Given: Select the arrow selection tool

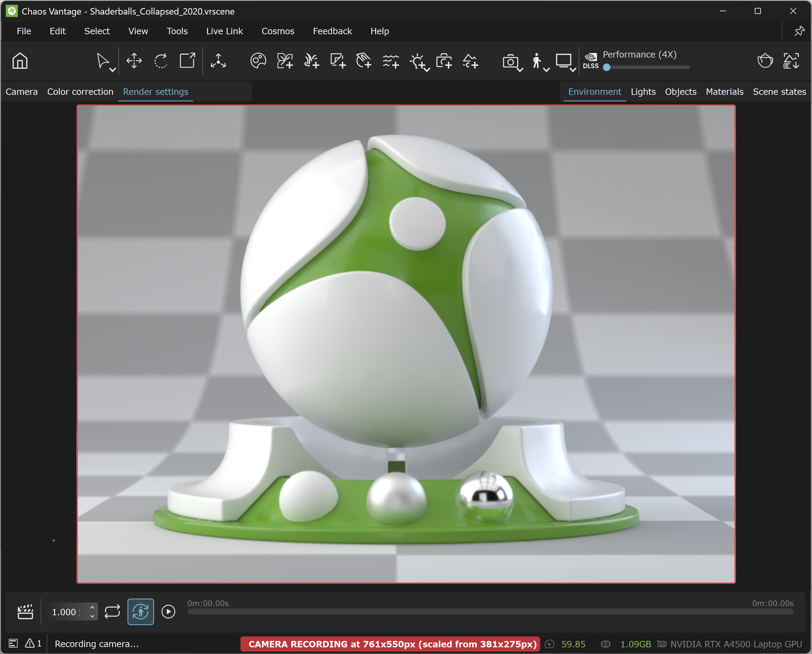Looking at the screenshot, I should click(x=102, y=61).
